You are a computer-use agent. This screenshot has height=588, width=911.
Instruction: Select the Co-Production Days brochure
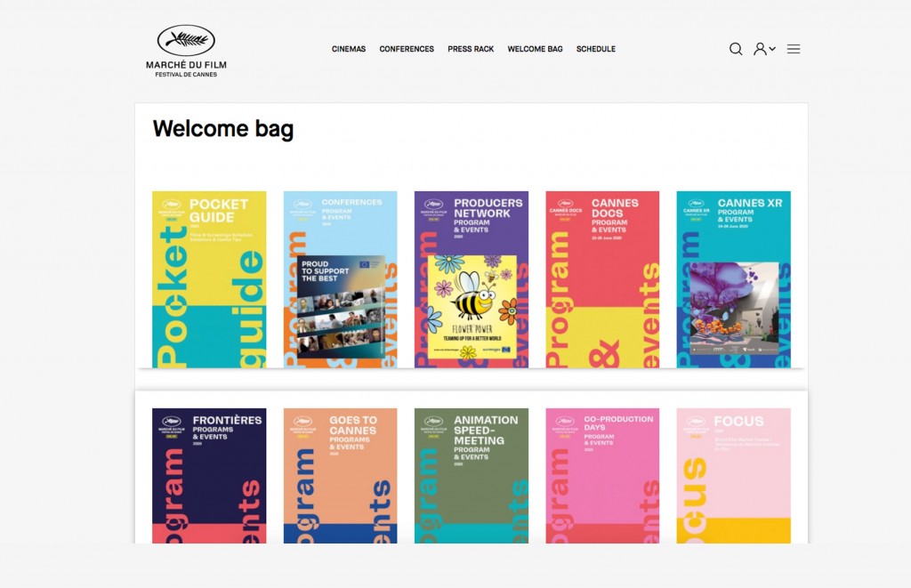602,476
